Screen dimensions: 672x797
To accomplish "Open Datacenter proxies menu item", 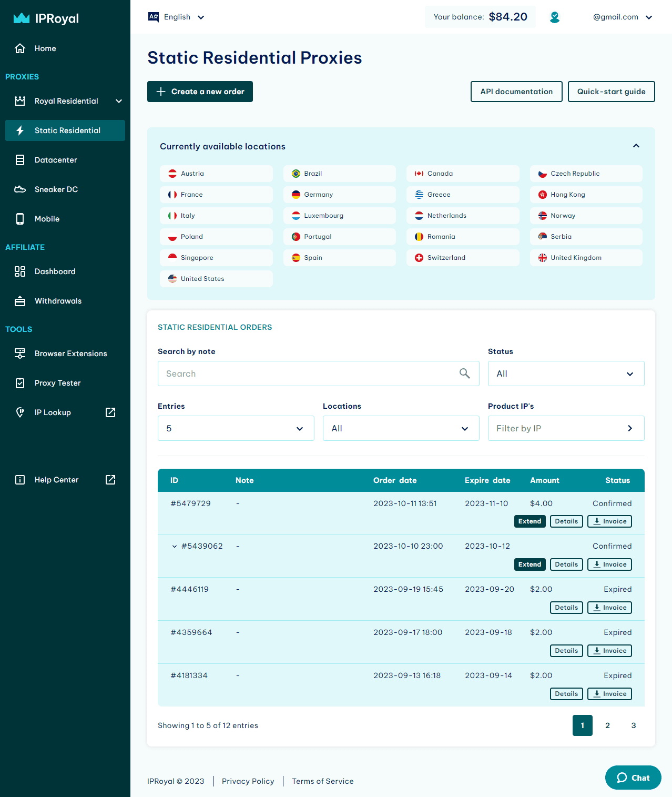I will pos(65,160).
